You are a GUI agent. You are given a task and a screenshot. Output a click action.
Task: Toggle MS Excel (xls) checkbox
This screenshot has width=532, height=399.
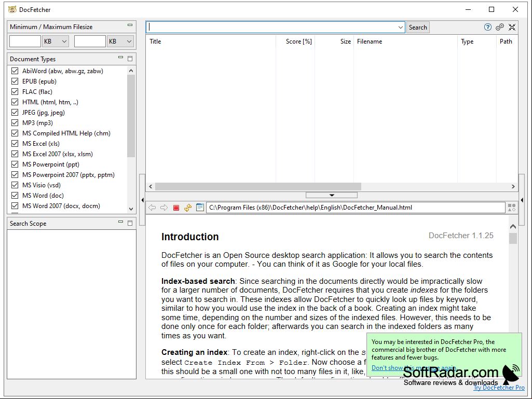(x=15, y=144)
